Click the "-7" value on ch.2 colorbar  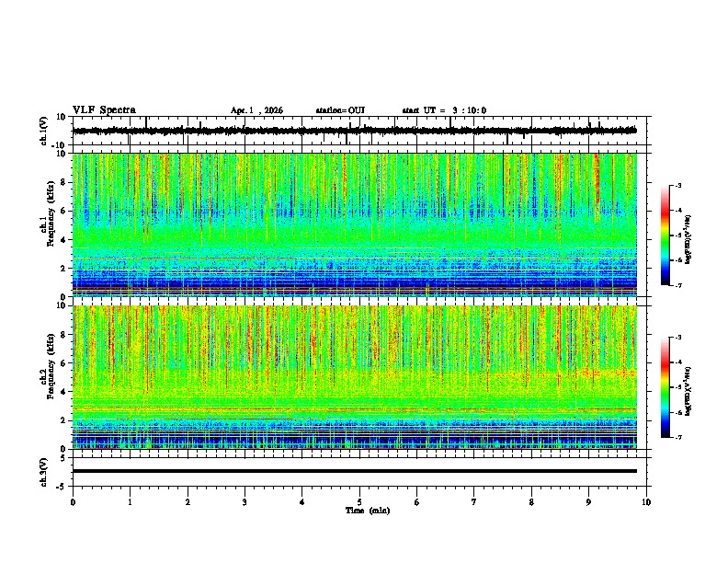pyautogui.click(x=678, y=438)
